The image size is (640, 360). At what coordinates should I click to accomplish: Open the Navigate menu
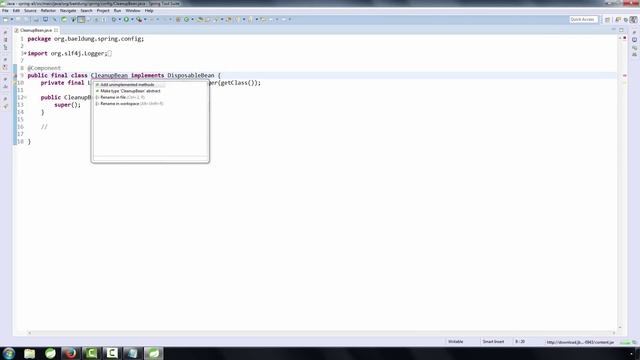tap(68, 11)
